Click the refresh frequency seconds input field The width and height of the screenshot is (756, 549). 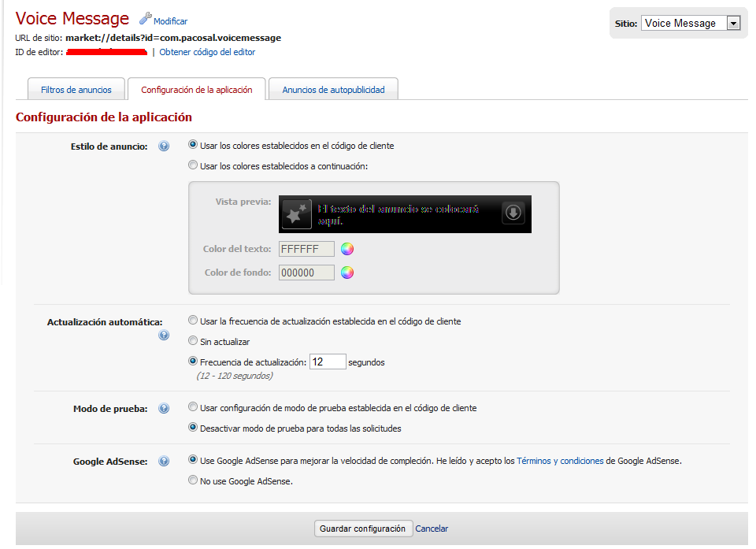(328, 362)
